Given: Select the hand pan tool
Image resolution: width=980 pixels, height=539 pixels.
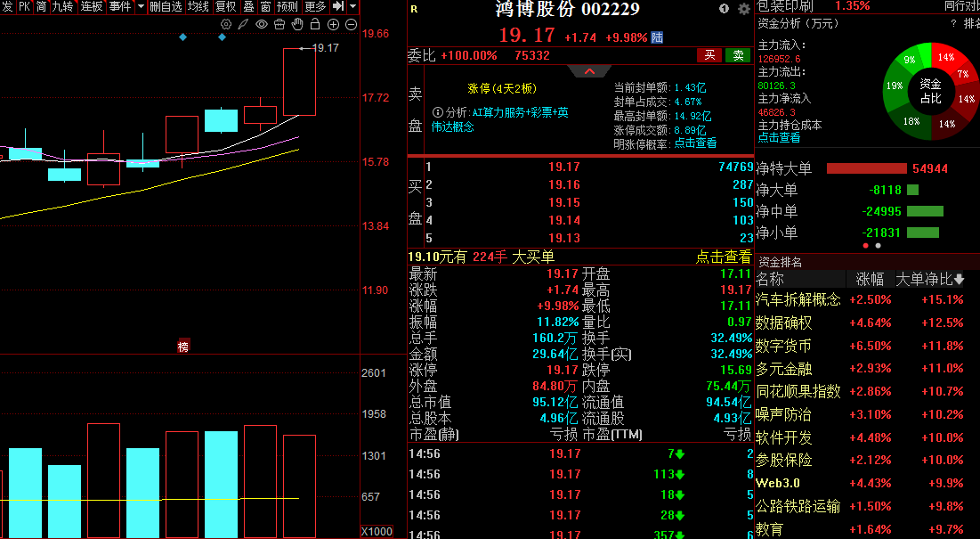Looking at the screenshot, I should tap(297, 24).
